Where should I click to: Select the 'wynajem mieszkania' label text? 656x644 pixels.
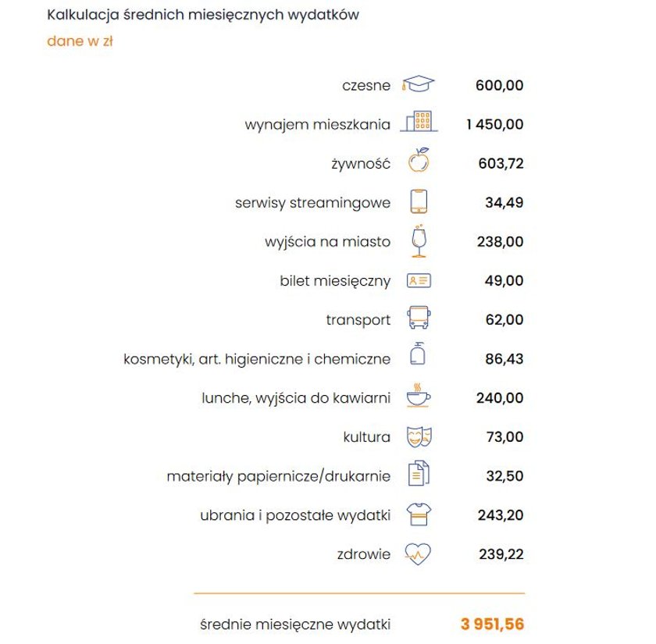click(318, 125)
